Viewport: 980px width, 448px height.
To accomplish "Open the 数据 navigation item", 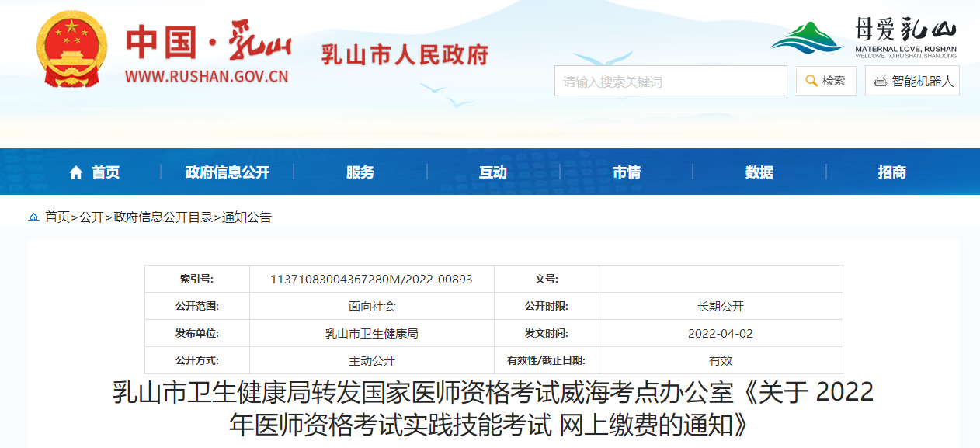I will 759,172.
